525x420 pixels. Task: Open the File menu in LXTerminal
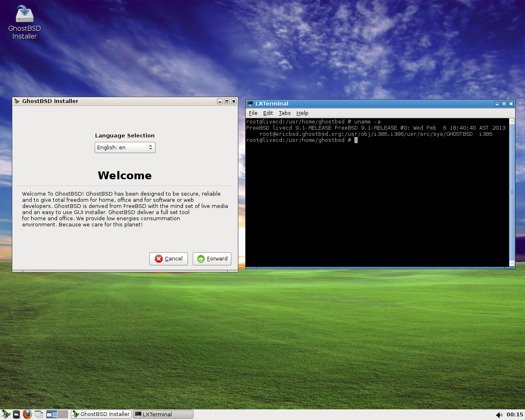pyautogui.click(x=253, y=113)
